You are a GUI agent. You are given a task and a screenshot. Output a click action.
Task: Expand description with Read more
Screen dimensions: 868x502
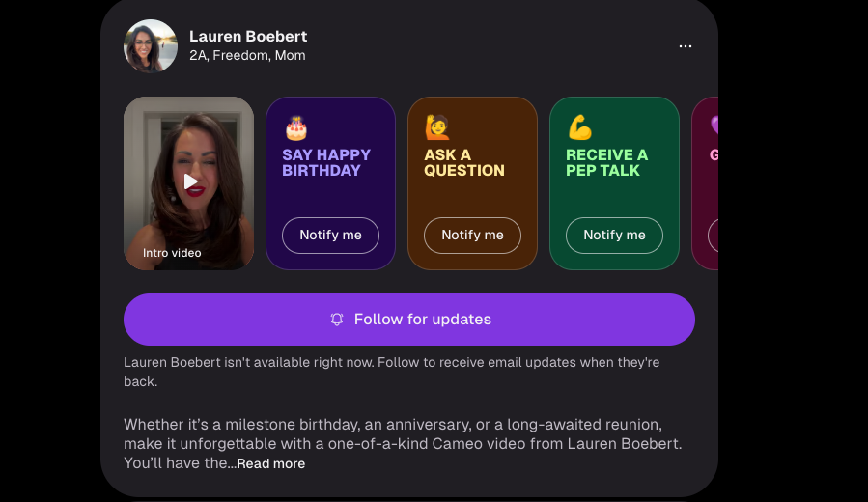pos(271,464)
